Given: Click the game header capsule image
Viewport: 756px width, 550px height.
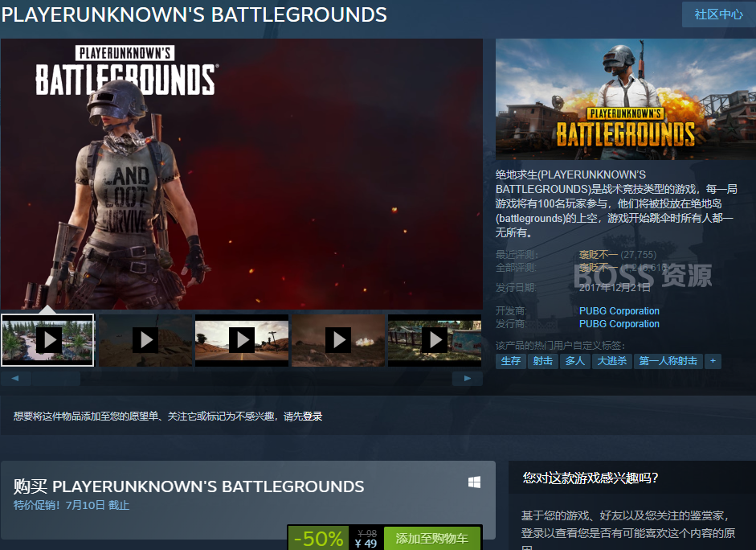Looking at the screenshot, I should pos(626,99).
